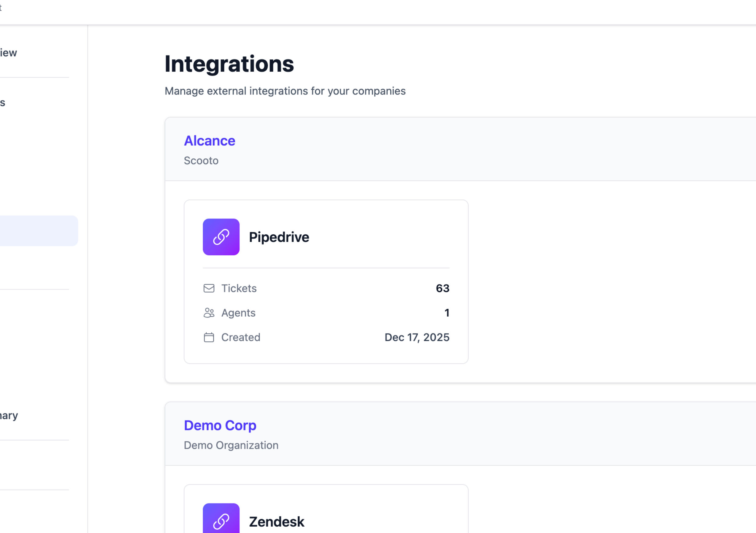Select the Pipedrive integration card
This screenshot has height=533, width=756.
click(326, 282)
